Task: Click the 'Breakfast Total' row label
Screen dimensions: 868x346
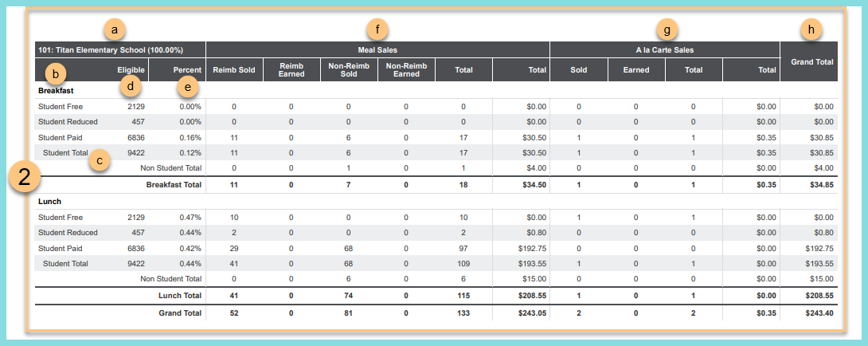Action: click(174, 184)
